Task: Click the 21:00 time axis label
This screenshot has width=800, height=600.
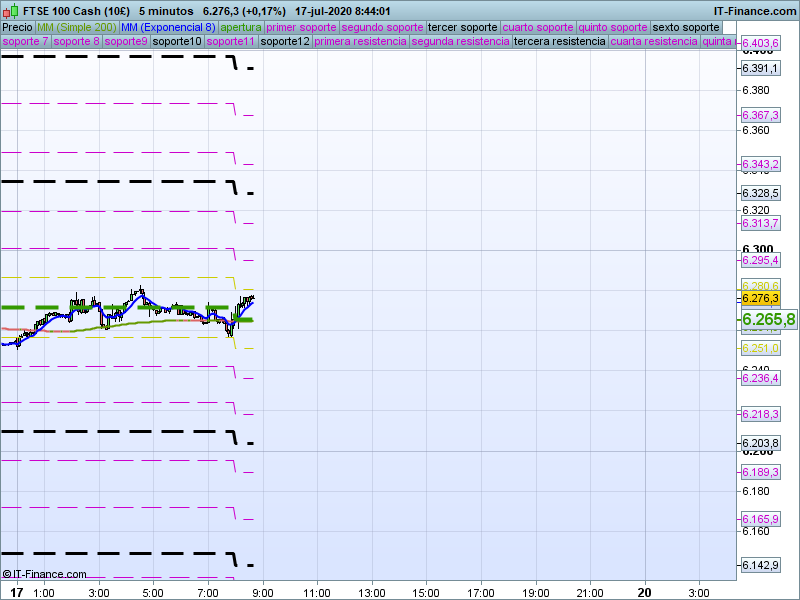Action: click(x=590, y=593)
